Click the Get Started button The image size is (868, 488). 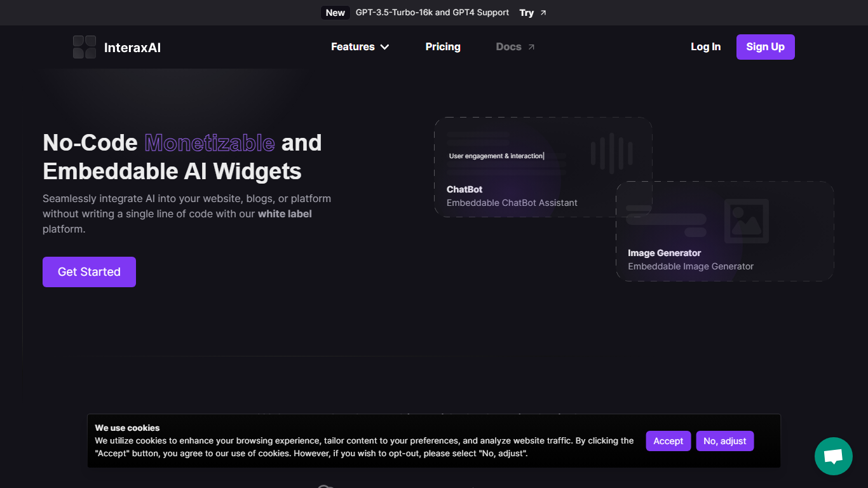pos(89,272)
